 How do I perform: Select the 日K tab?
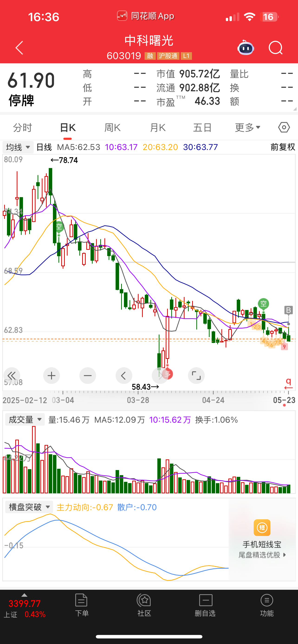point(68,128)
